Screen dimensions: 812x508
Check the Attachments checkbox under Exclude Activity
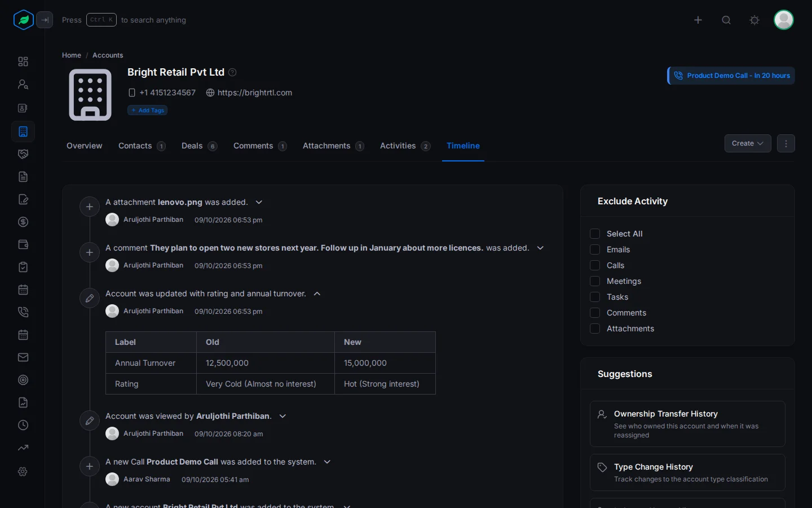point(595,329)
